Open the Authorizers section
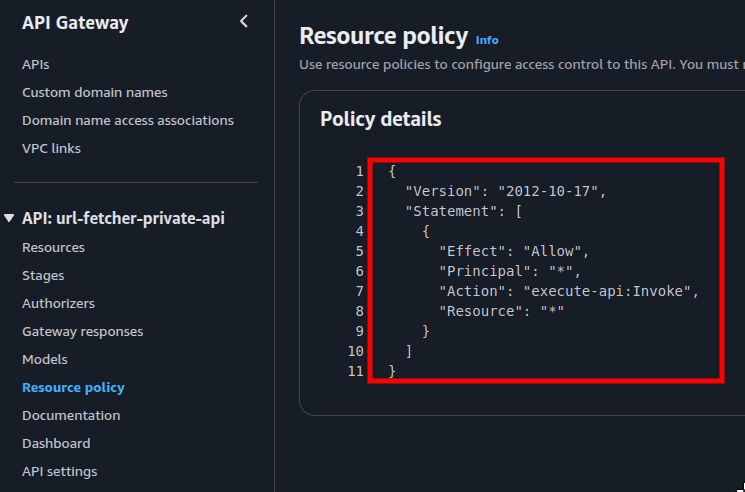The height and width of the screenshot is (492, 745). click(x=58, y=303)
